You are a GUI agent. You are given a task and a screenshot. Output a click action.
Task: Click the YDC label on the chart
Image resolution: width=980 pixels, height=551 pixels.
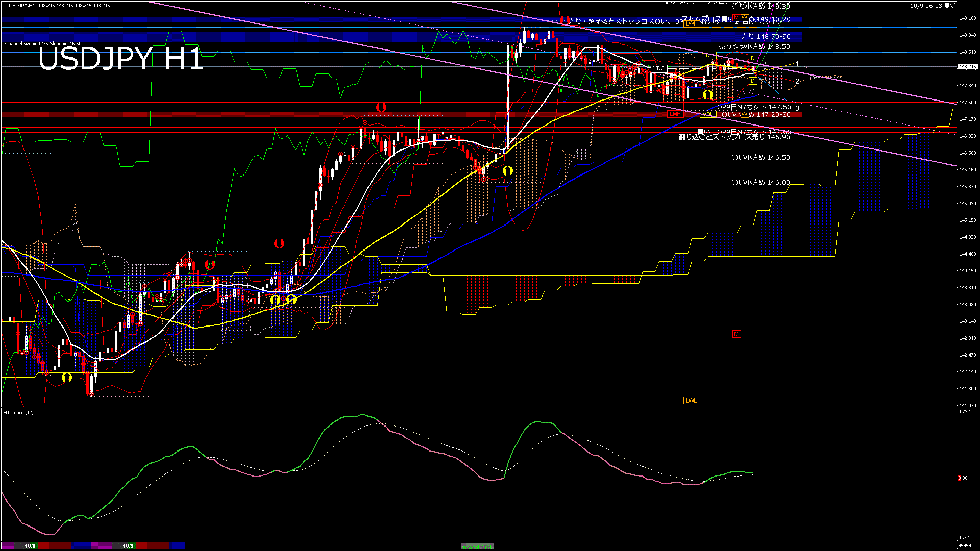[659, 68]
